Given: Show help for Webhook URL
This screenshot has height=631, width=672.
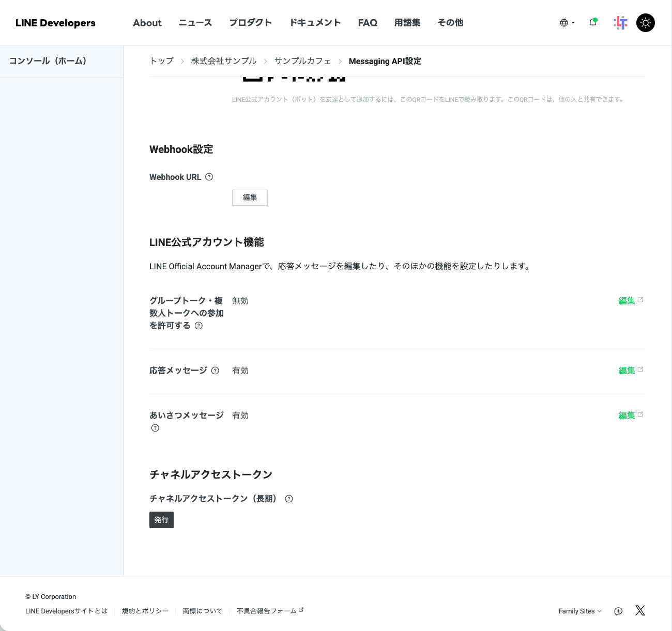Looking at the screenshot, I should pyautogui.click(x=209, y=177).
